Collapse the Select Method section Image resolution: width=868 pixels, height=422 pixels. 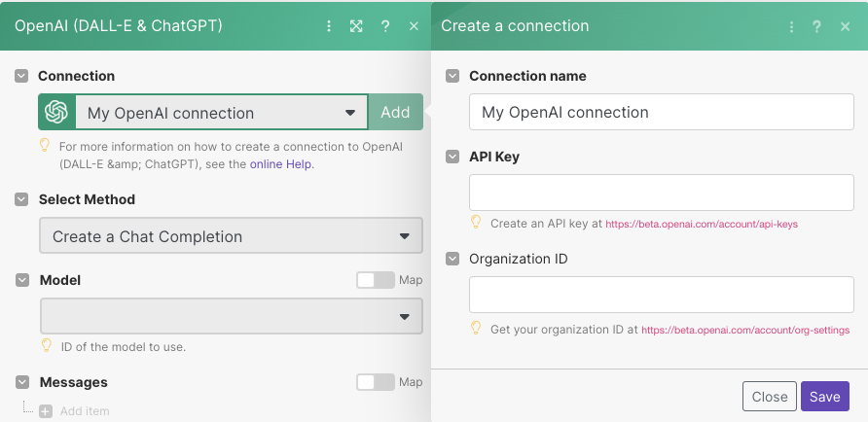(21, 199)
